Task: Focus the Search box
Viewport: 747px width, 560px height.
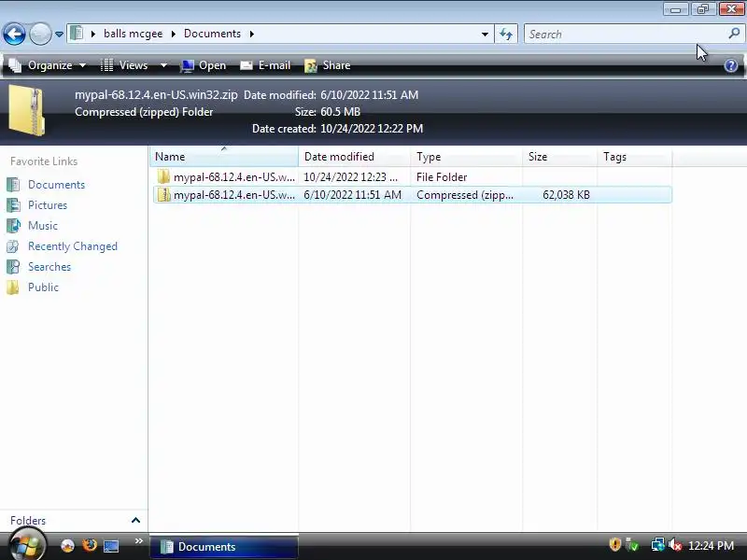Action: (x=625, y=35)
